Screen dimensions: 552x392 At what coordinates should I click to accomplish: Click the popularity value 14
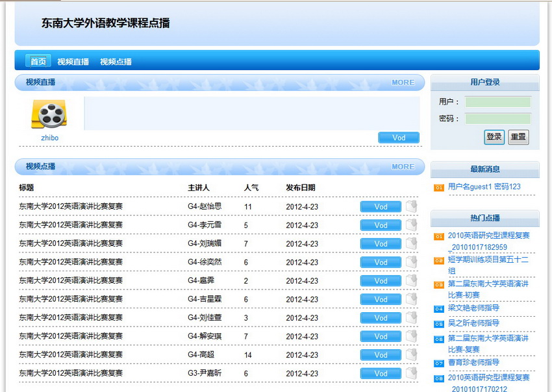pyautogui.click(x=248, y=355)
